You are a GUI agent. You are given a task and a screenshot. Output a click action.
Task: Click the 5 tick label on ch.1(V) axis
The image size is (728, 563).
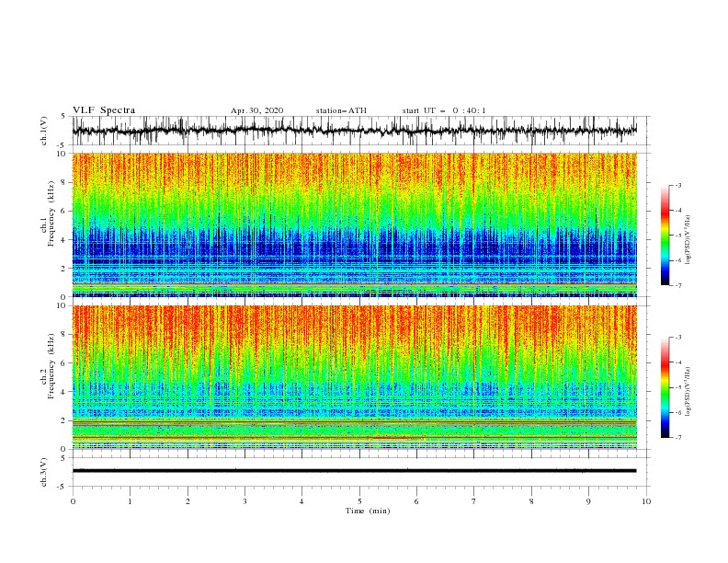tap(63, 117)
